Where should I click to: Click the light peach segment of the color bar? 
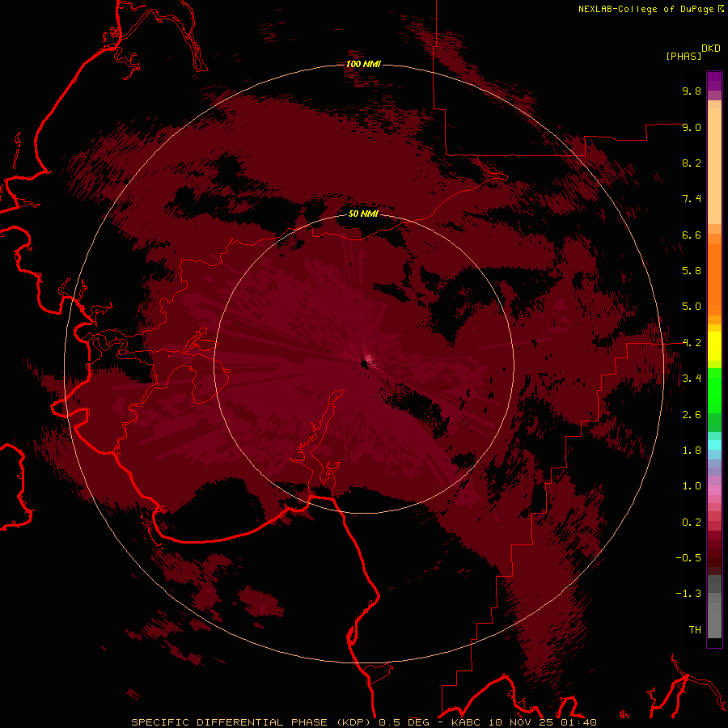[714, 166]
